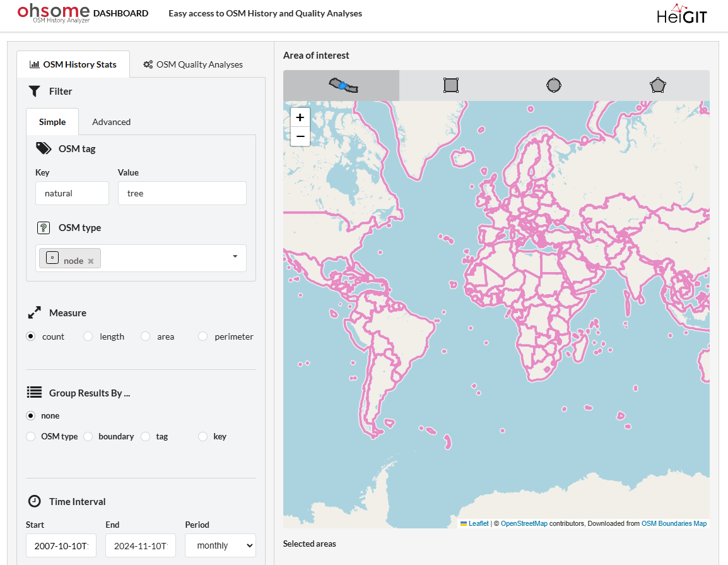
Task: Group results by boundary
Action: pyautogui.click(x=88, y=436)
